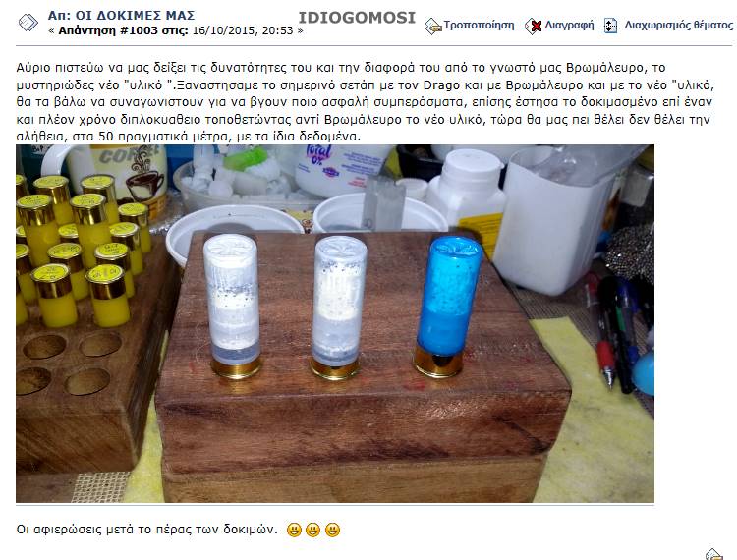Click the Τροποποίηση (modify) pencil icon
Image resolution: width=737 pixels, height=560 pixels.
point(432,26)
